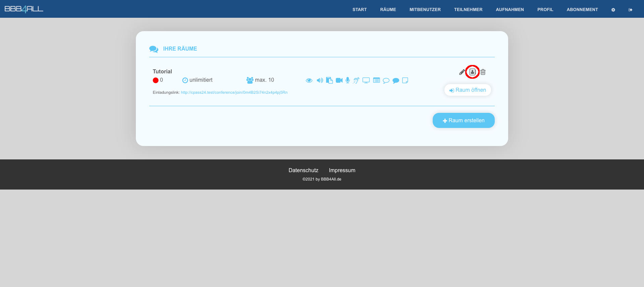The image size is (644, 287).
Task: Click the unlimitiert duration text
Action: tap(201, 80)
